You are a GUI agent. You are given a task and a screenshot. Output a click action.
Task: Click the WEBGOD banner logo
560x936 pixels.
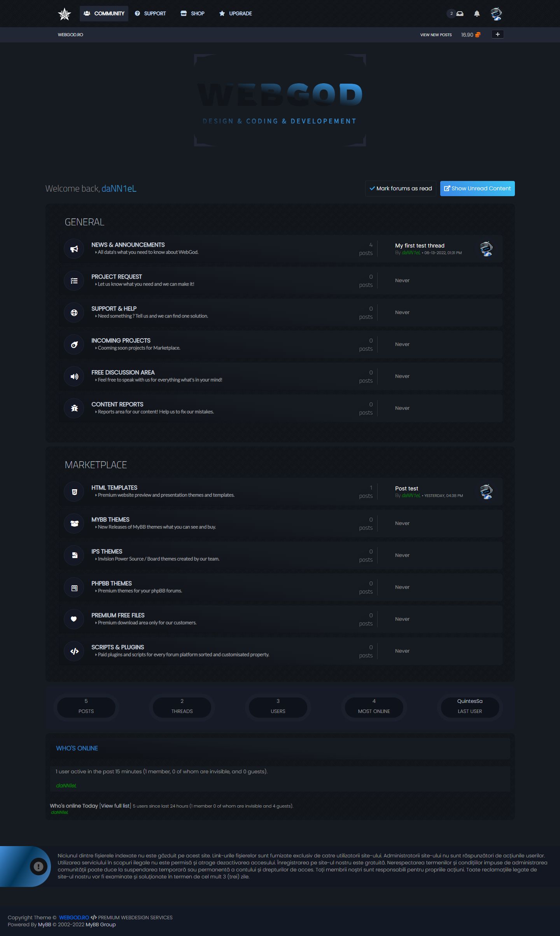(x=280, y=100)
